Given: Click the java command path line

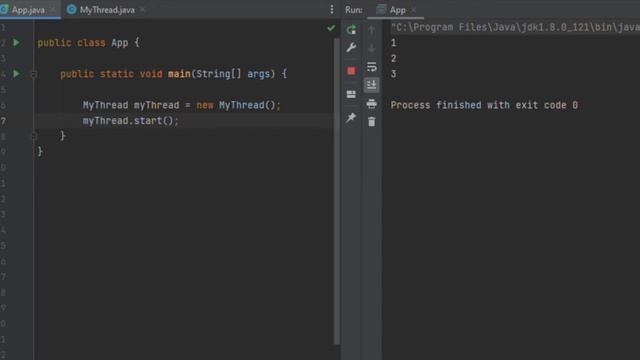Looking at the screenshot, I should (x=515, y=27).
